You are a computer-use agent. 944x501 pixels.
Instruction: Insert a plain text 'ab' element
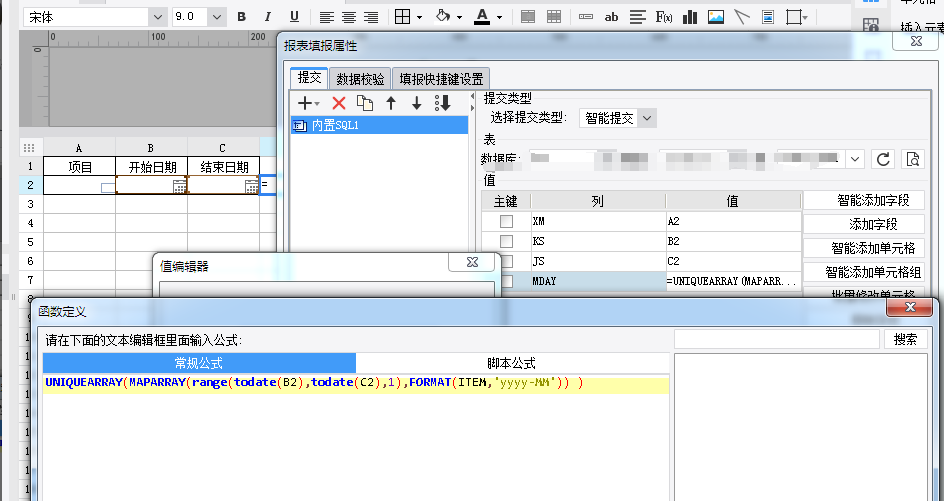pyautogui.click(x=611, y=17)
